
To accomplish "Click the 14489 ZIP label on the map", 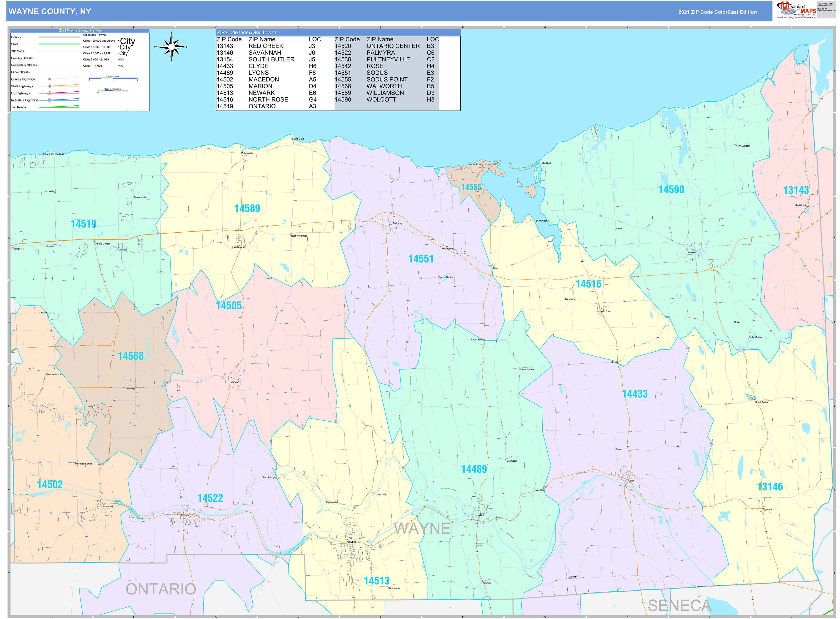I will (474, 469).
